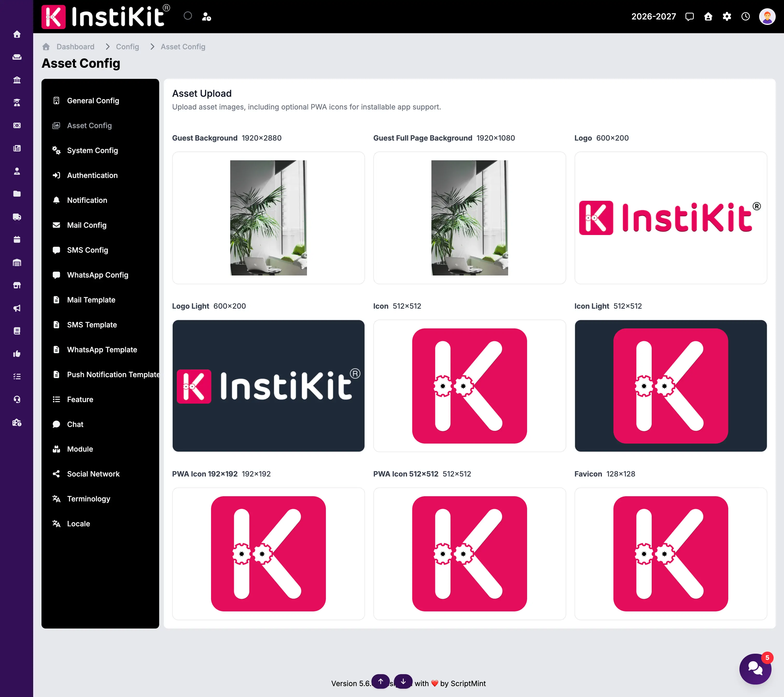Image resolution: width=784 pixels, height=697 pixels.
Task: Click the Favicon image thumbnail
Action: [x=670, y=554]
